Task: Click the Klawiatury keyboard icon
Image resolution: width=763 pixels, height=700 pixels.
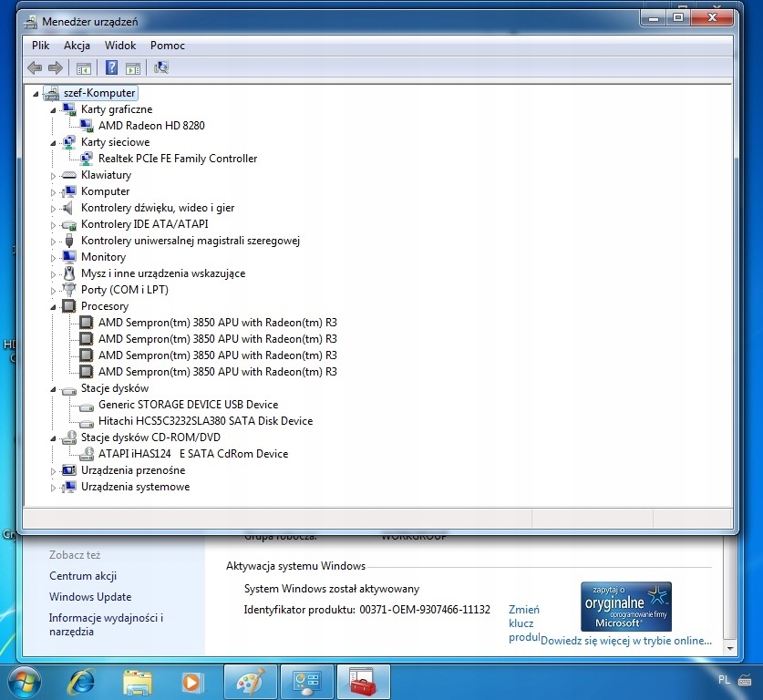Action: pos(69,175)
